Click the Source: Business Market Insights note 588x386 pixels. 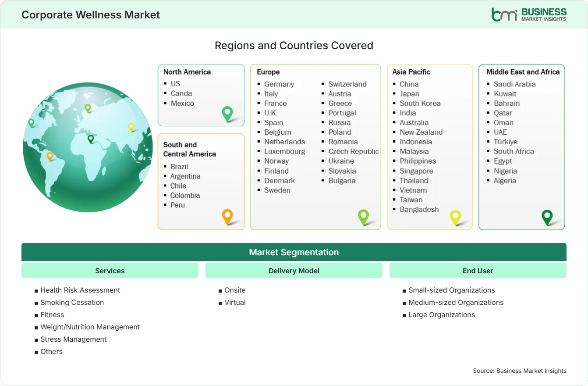[520, 371]
